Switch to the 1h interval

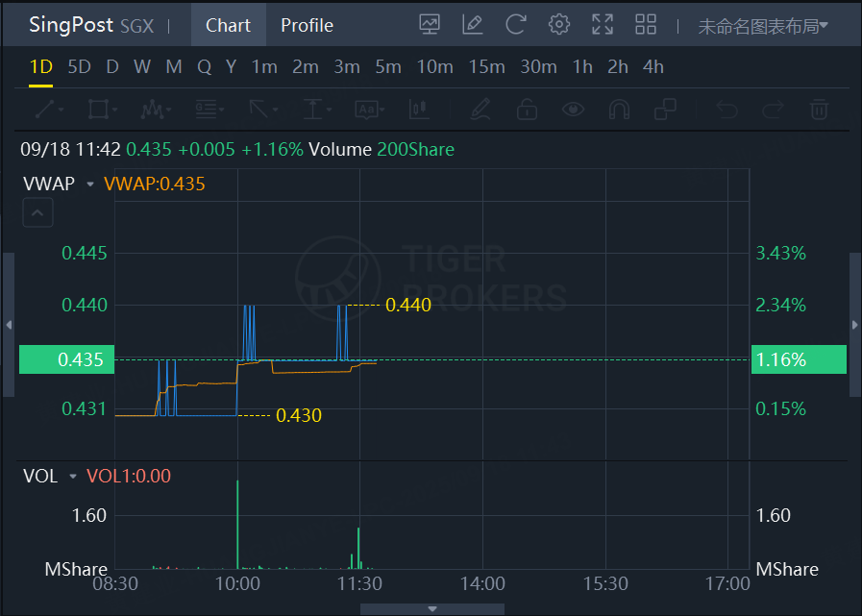tap(582, 67)
